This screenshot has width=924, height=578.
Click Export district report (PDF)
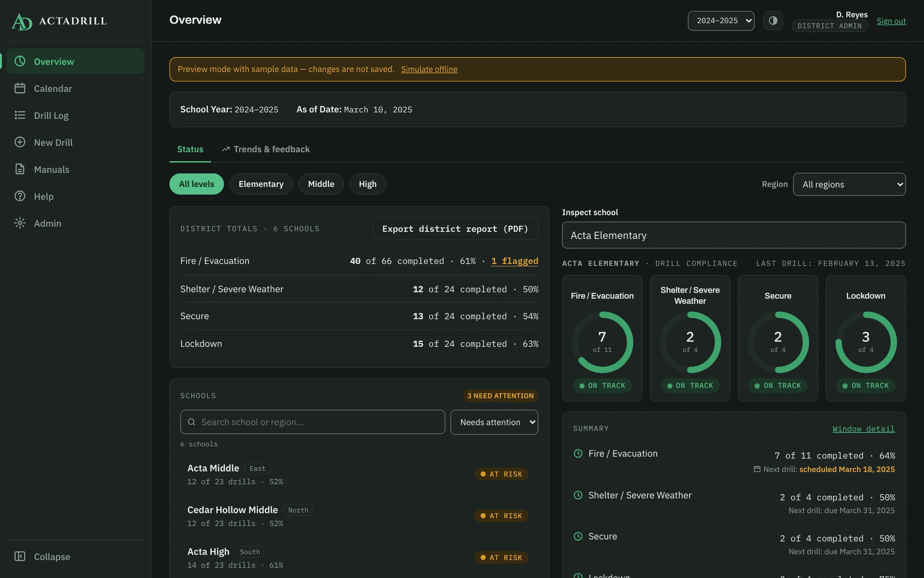[x=455, y=229]
